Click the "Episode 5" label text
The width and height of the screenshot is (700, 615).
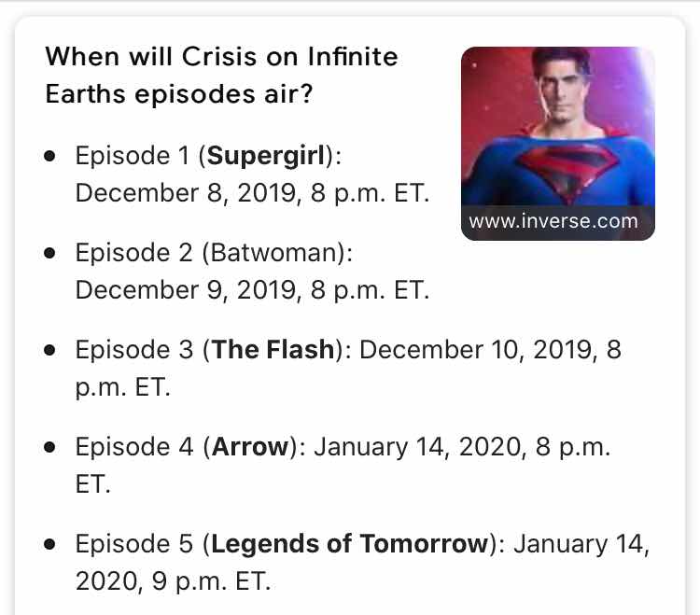tap(133, 544)
